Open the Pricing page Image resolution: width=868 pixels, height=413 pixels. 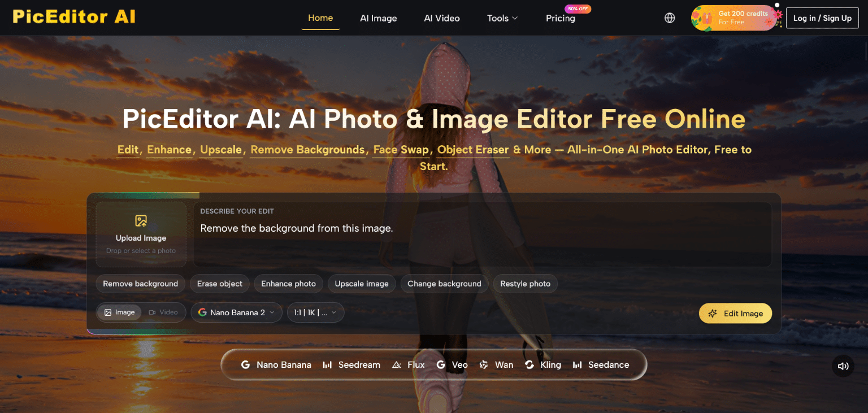(x=561, y=18)
